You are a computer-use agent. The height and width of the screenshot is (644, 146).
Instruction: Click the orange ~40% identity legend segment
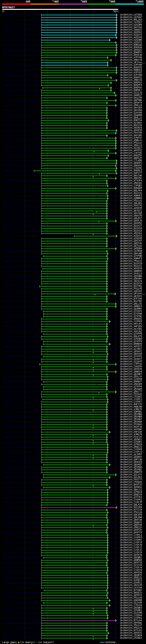click(45, 4)
